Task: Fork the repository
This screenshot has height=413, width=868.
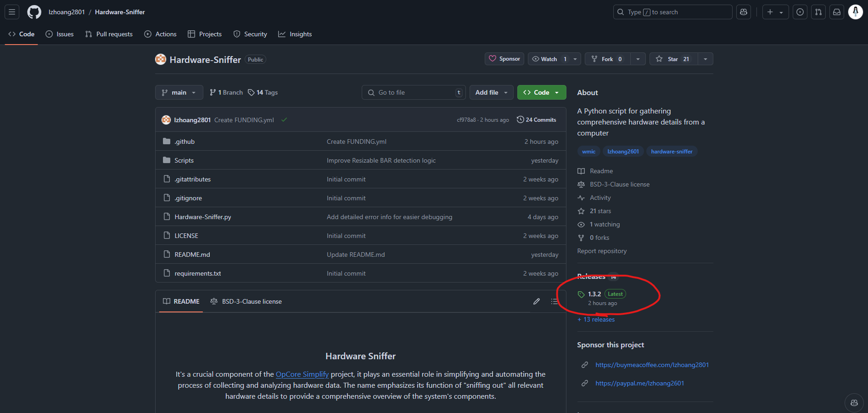Action: tap(606, 59)
